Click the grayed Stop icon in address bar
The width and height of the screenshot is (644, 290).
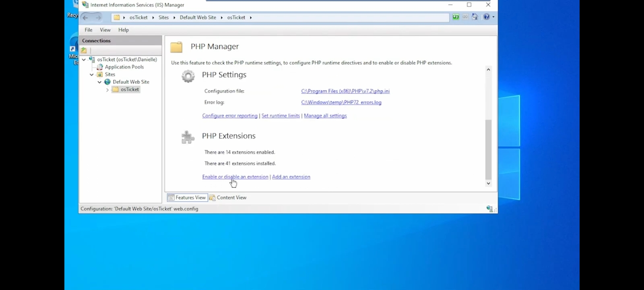click(x=465, y=17)
